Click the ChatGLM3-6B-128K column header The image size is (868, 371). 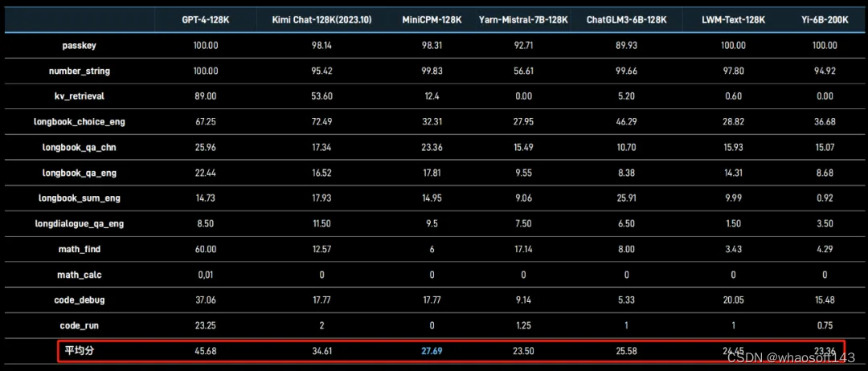point(627,20)
